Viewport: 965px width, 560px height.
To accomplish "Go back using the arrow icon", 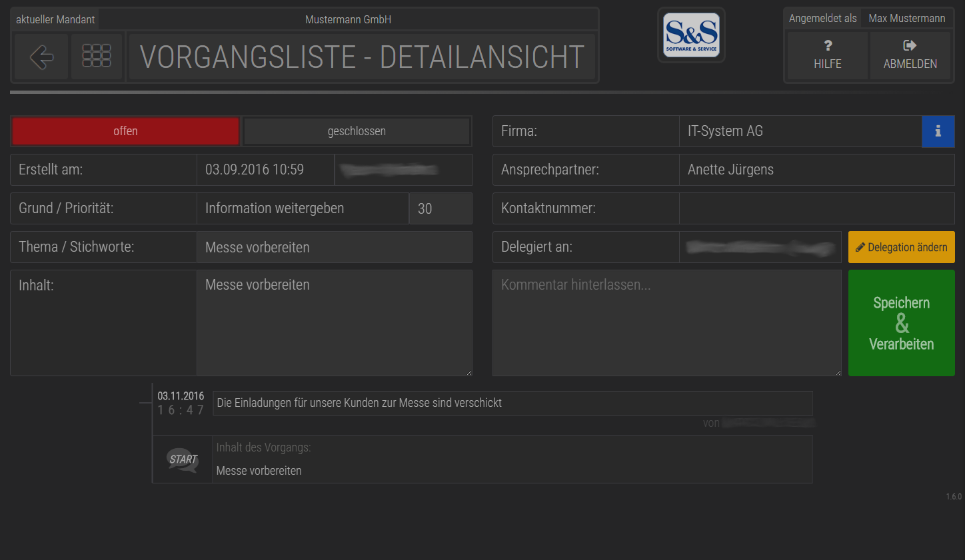I will click(41, 57).
